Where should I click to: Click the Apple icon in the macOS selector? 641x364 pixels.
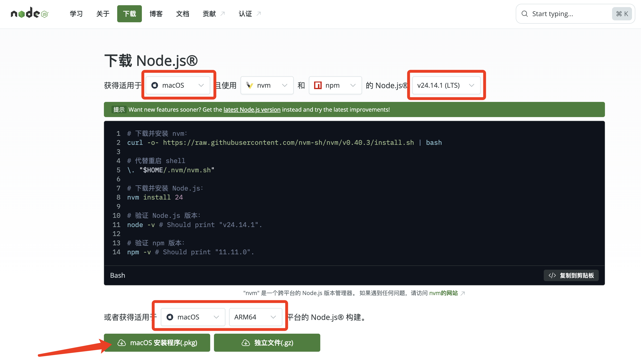(x=155, y=85)
